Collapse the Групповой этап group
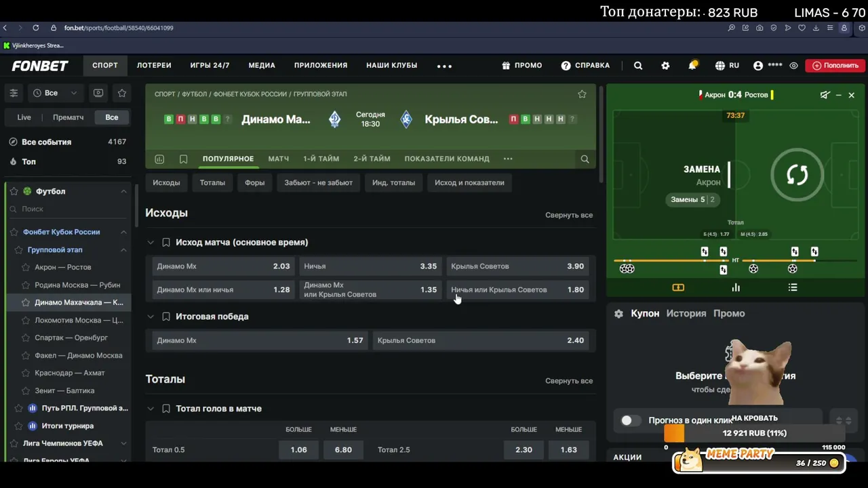 pos(123,249)
